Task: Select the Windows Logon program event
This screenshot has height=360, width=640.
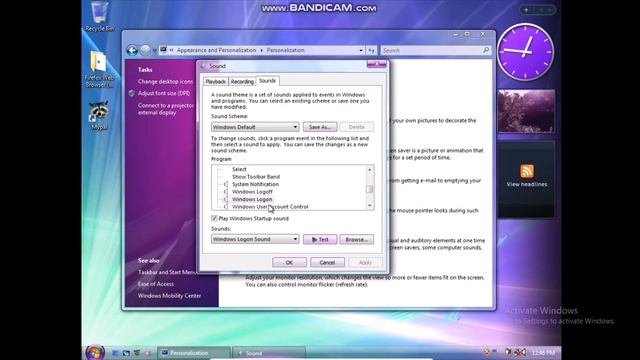Action: (252, 199)
